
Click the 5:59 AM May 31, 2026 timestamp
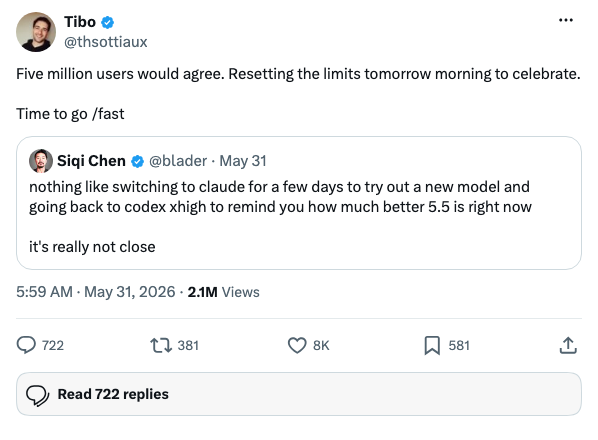coord(95,292)
